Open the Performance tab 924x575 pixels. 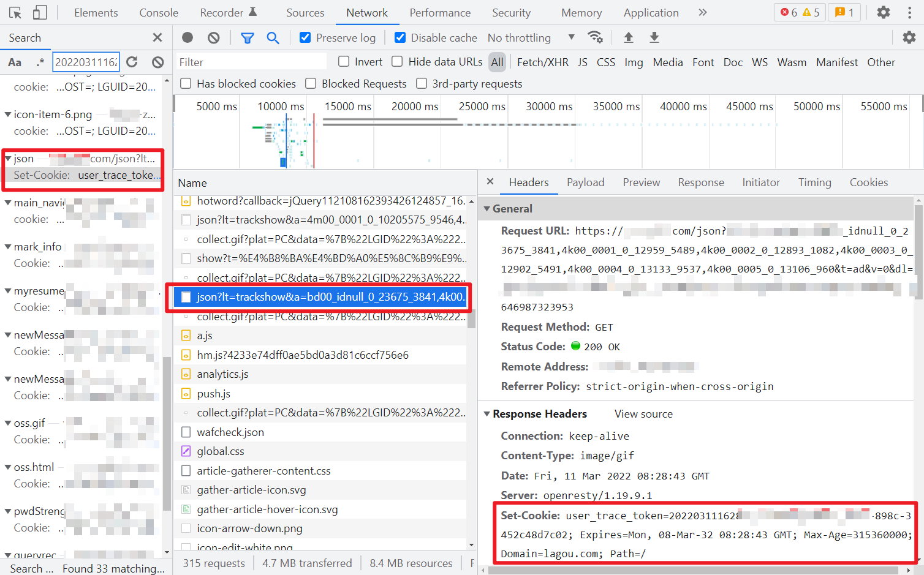440,12
